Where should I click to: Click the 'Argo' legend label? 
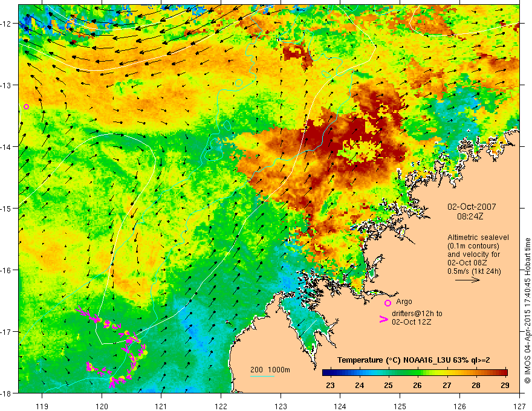404,302
